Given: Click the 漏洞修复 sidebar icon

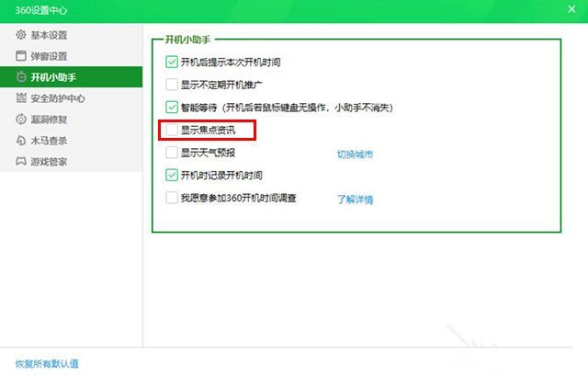Looking at the screenshot, I should click(21, 120).
